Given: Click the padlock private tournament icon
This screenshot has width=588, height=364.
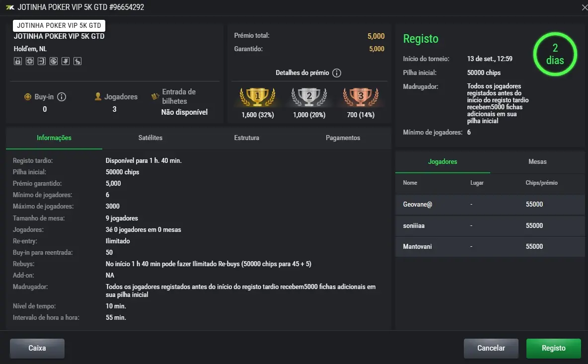Looking at the screenshot, I should [x=17, y=61].
